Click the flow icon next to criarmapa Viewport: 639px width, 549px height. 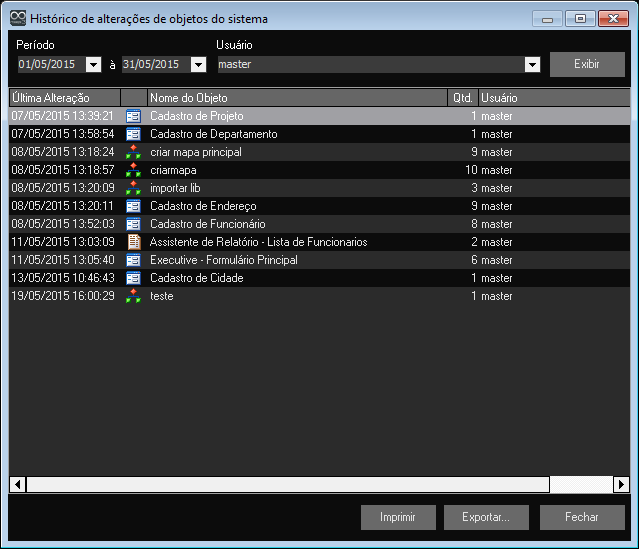133,170
